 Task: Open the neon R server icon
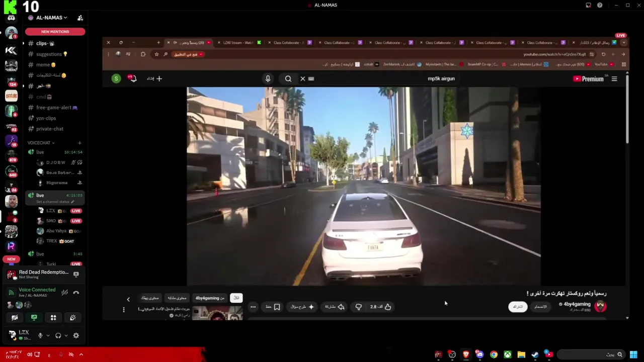click(x=11, y=246)
